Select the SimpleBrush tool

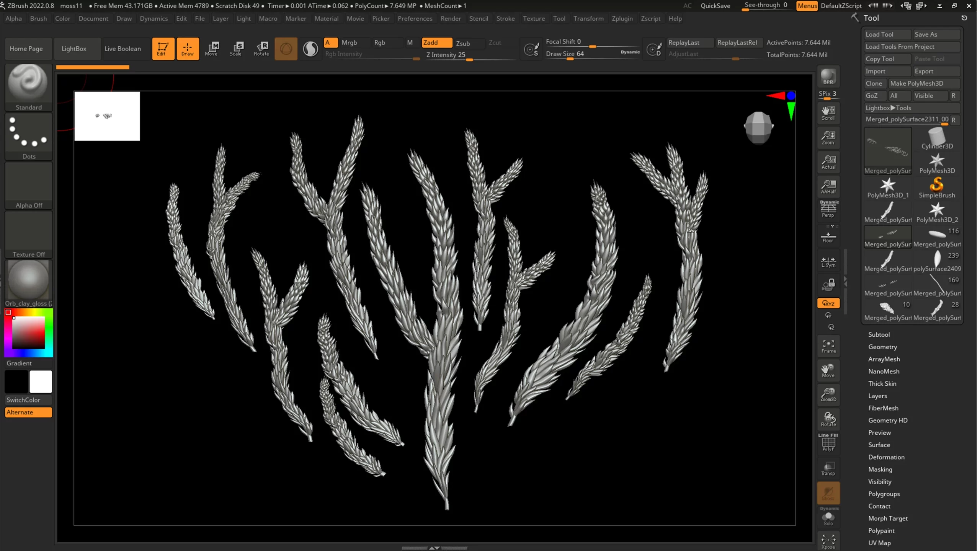937,188
